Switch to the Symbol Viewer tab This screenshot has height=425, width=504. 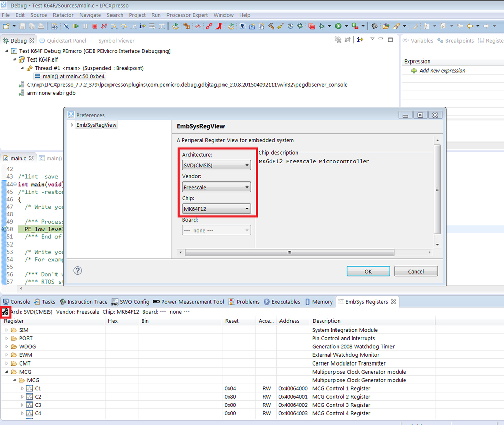click(116, 41)
